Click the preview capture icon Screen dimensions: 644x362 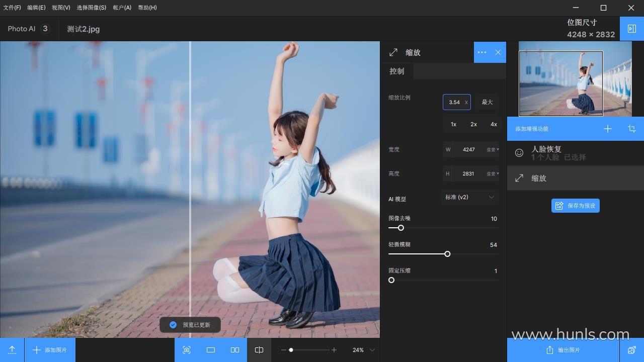pyautogui.click(x=187, y=350)
